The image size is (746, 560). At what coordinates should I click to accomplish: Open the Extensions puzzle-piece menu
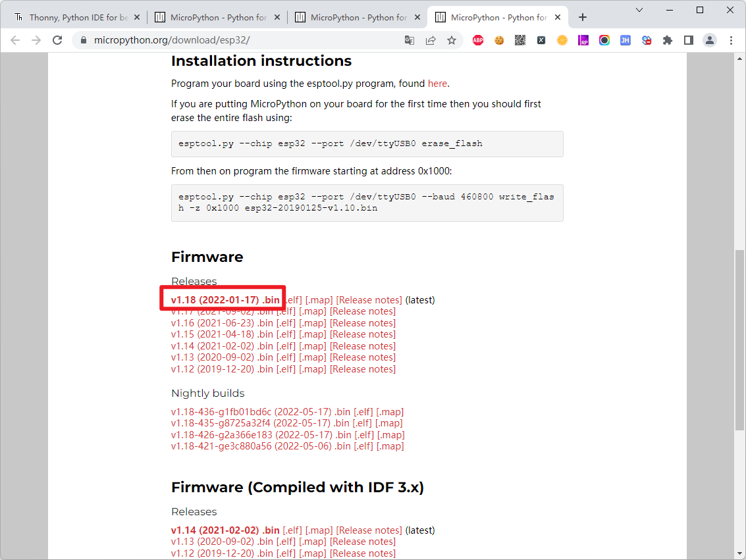coord(668,40)
